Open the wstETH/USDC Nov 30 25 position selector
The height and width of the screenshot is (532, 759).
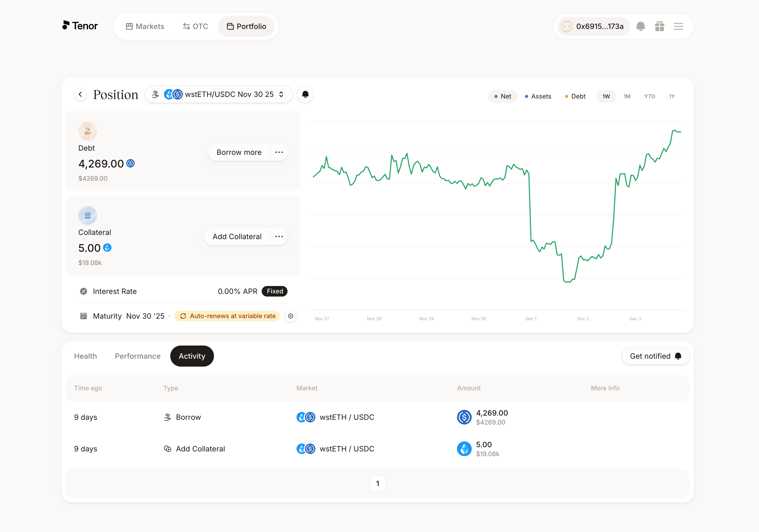point(218,95)
